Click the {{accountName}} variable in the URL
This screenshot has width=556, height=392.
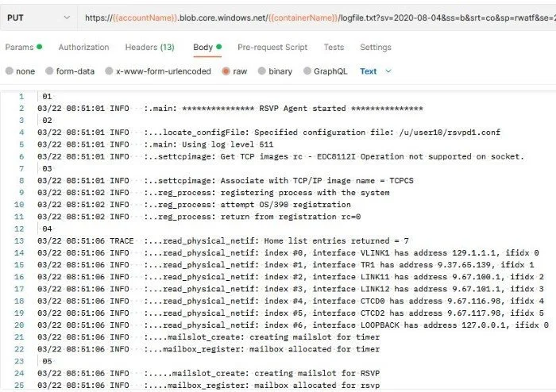[144, 16]
